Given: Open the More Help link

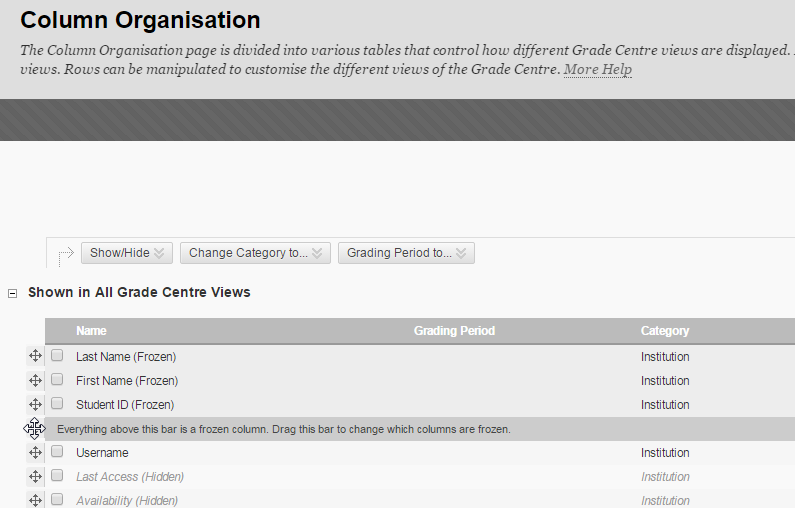Looking at the screenshot, I should pyautogui.click(x=597, y=69).
